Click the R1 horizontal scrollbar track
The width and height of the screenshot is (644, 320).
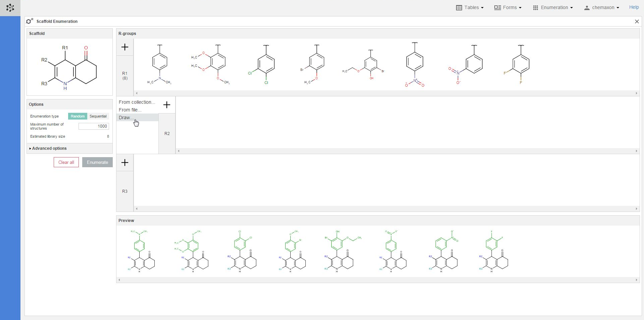[386, 93]
